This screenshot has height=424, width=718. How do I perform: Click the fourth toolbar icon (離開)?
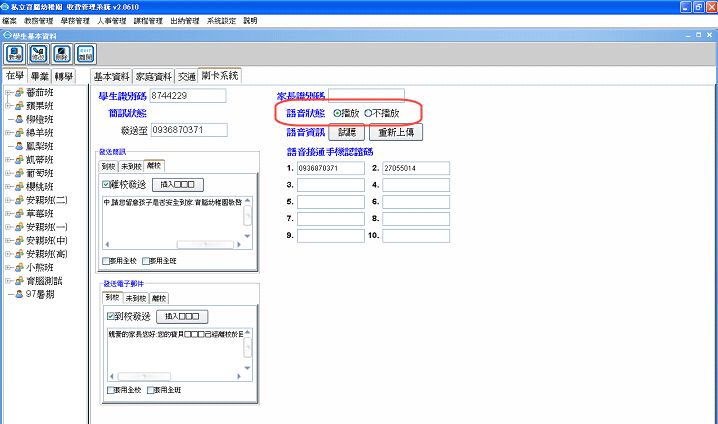pyautogui.click(x=85, y=54)
